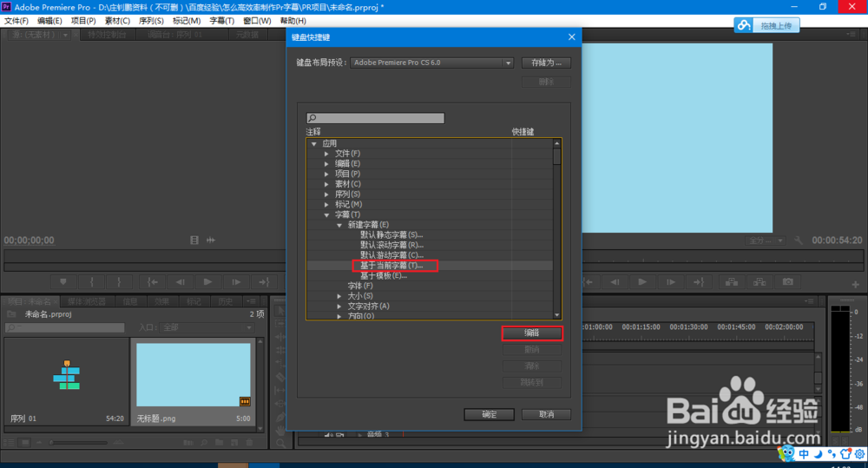Open Program monitor zoom level dropdown

click(766, 241)
